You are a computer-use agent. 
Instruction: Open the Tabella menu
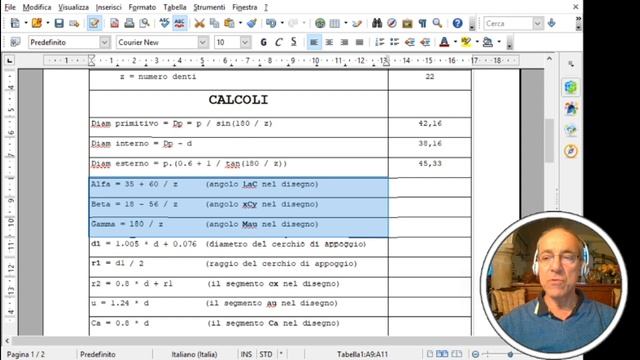click(175, 7)
